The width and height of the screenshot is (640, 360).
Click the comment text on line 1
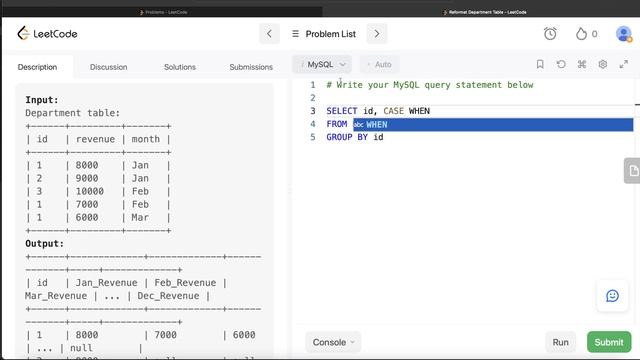430,85
